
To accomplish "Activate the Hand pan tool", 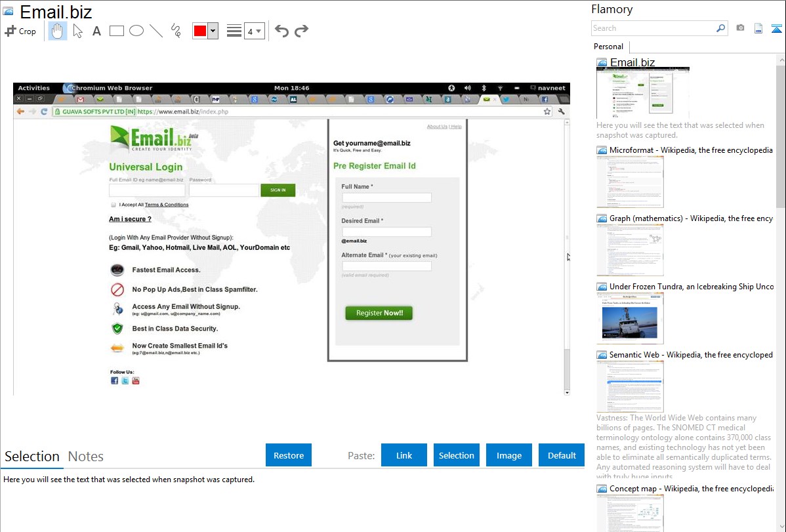I will coord(57,31).
